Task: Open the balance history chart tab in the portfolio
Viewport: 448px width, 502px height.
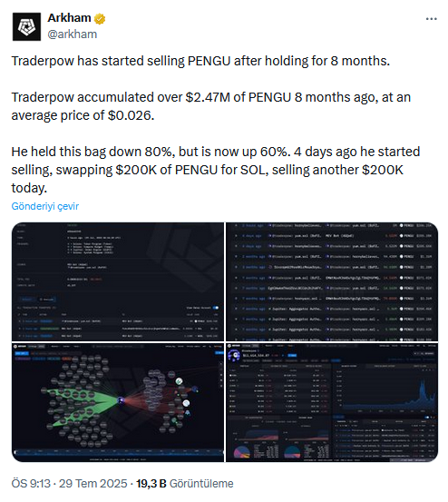Action: pyautogui.click(x=349, y=366)
